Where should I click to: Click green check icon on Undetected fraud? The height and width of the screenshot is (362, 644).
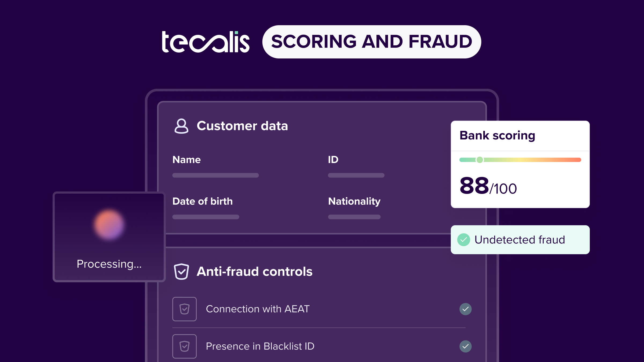tap(463, 240)
